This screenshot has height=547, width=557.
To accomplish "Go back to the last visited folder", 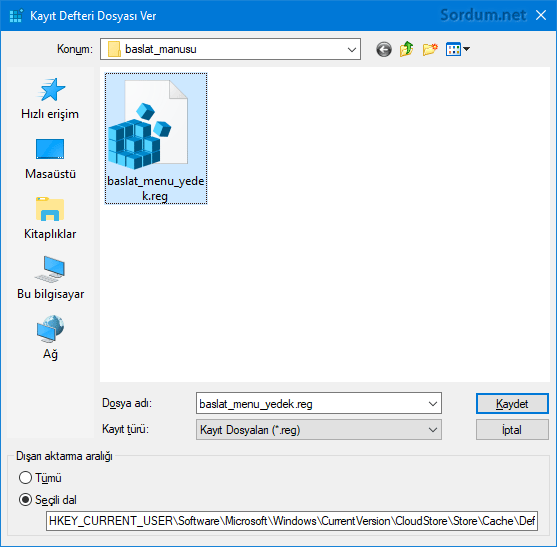I will [384, 49].
